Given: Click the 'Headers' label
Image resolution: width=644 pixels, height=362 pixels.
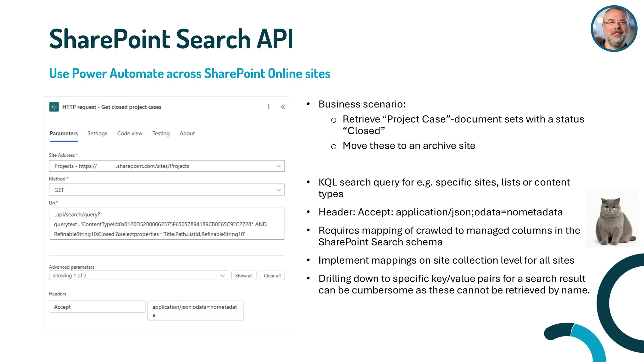Looking at the screenshot, I should pyautogui.click(x=58, y=294).
